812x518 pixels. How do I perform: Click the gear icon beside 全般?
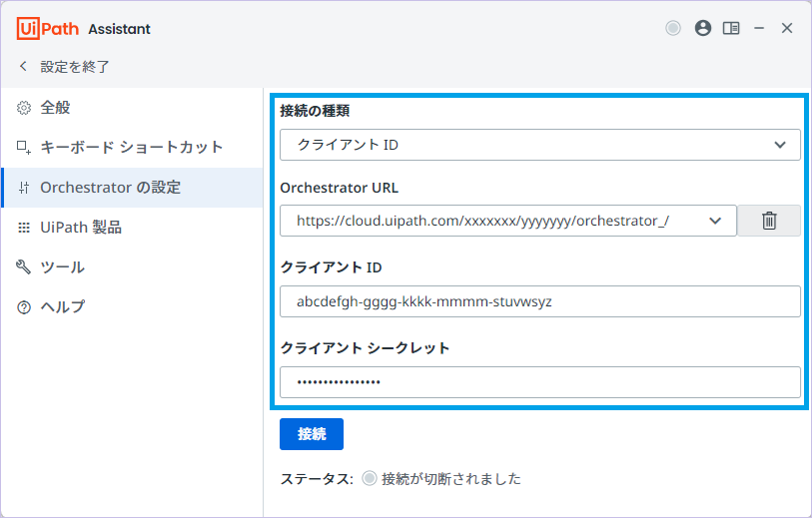[24, 108]
